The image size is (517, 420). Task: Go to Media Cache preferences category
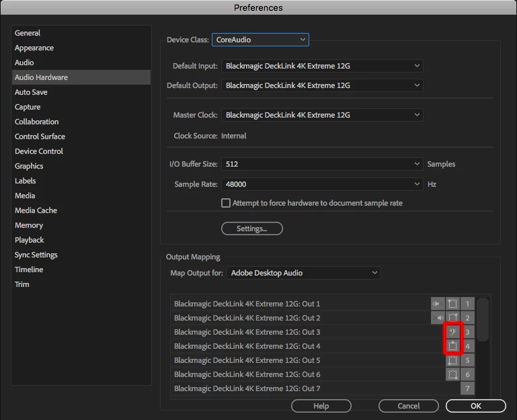click(x=81, y=210)
